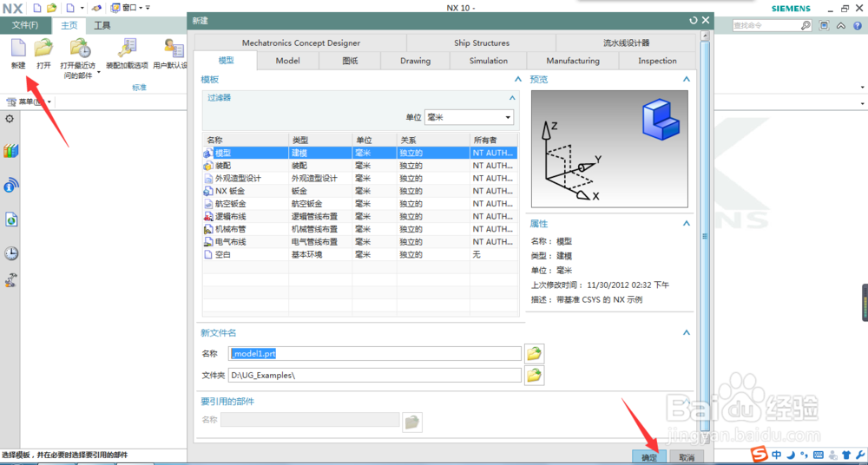Select the NX 钣金 template row
The image size is (868, 465).
[x=360, y=191]
